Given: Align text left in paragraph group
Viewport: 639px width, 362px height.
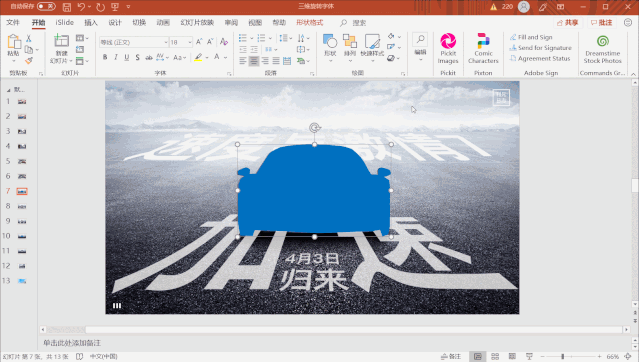Looking at the screenshot, I should (x=243, y=61).
